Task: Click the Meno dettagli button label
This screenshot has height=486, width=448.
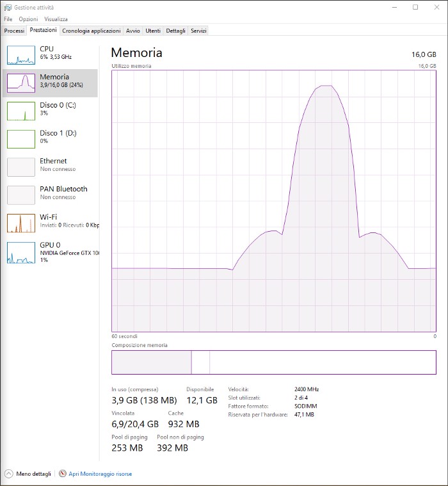Action: pyautogui.click(x=33, y=474)
